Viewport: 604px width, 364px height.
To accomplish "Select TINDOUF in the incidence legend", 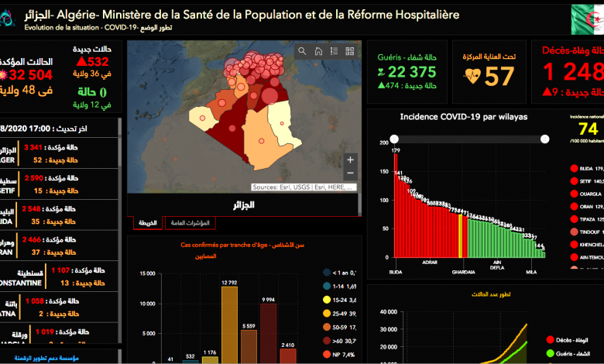I will point(587,232).
